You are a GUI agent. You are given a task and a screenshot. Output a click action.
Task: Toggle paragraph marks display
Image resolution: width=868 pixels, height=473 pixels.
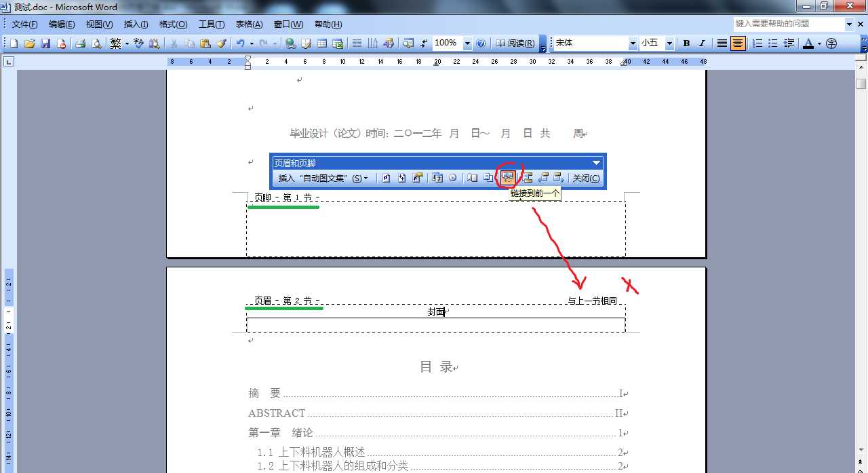[424, 43]
